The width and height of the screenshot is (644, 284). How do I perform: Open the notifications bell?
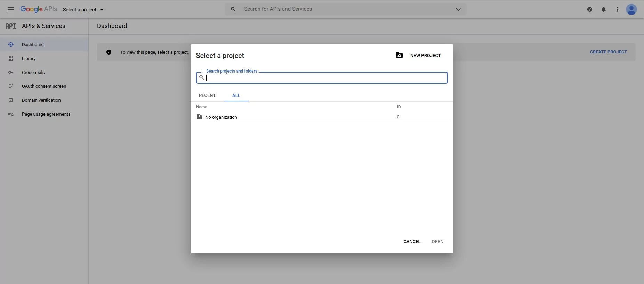tap(604, 9)
